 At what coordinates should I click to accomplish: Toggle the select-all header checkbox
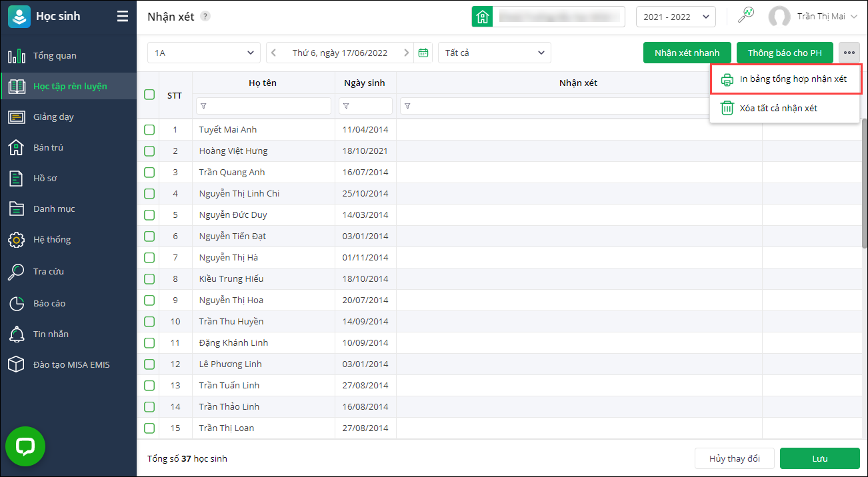coord(149,95)
